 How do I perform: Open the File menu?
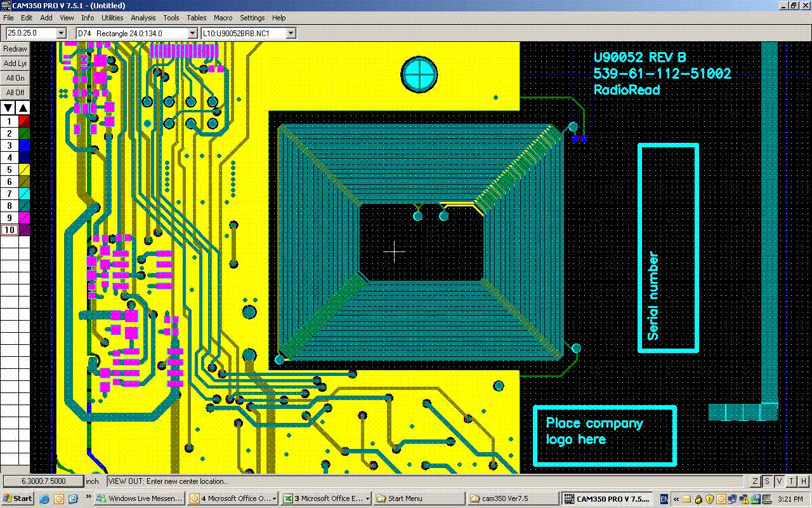click(x=8, y=18)
